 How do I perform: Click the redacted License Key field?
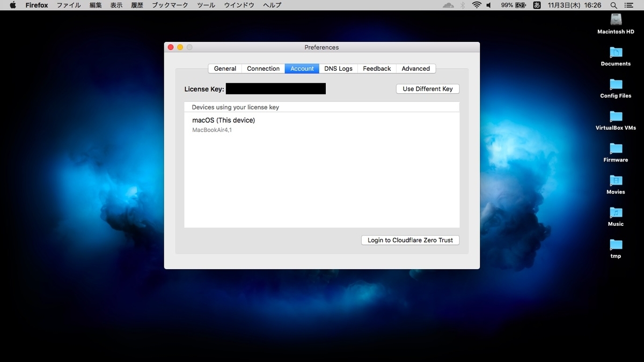(x=276, y=88)
